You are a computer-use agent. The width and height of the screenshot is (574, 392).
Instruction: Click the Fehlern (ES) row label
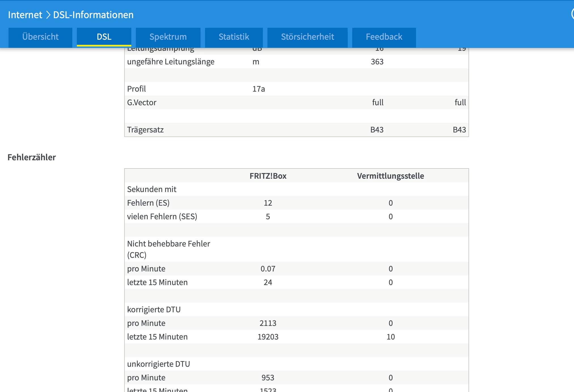pyautogui.click(x=148, y=203)
